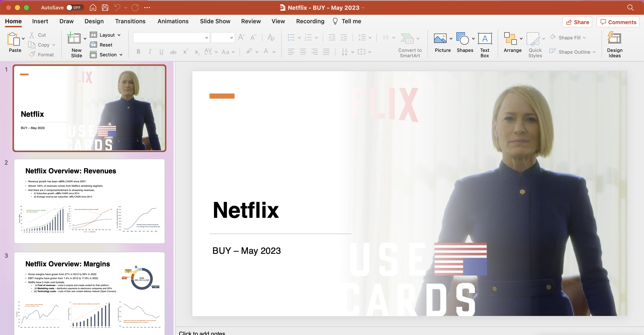The image size is (644, 335).
Task: Center the text alignment
Action: coord(303,52)
